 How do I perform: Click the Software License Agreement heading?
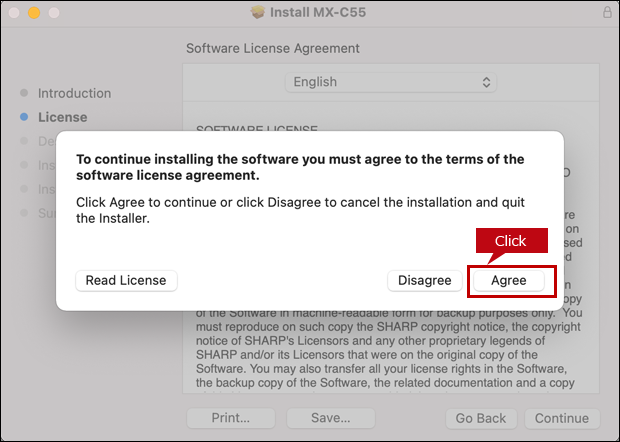[x=272, y=48]
